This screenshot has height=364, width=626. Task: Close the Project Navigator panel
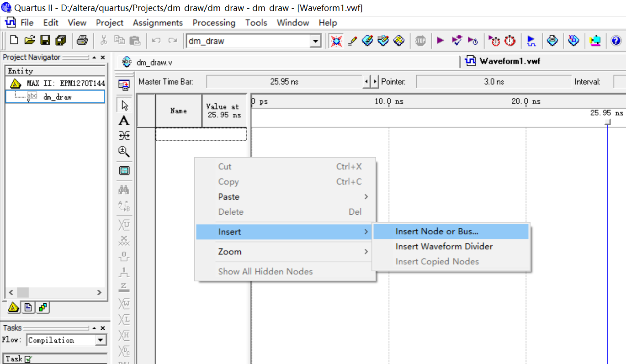(103, 58)
